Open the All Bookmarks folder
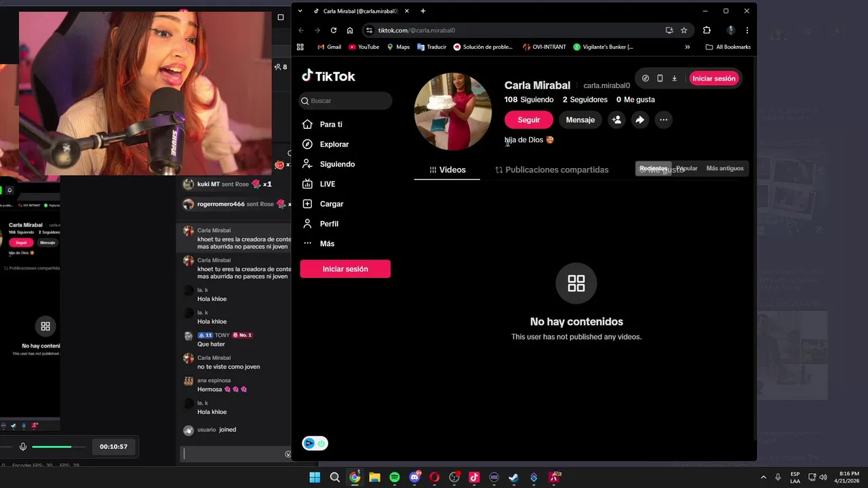 pos(728,47)
